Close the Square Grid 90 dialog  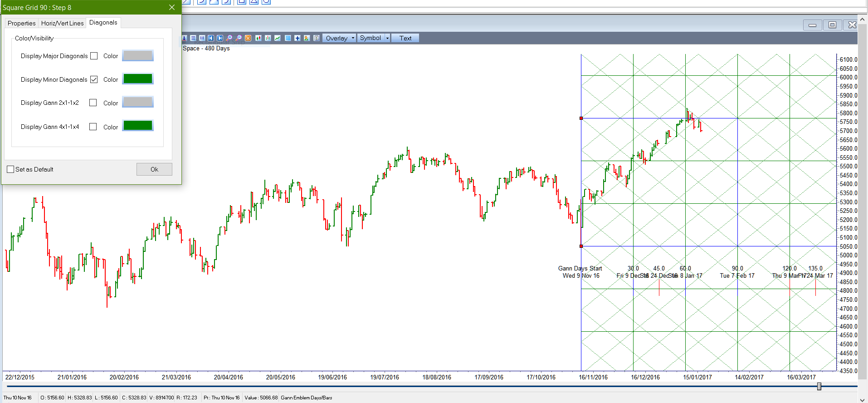pos(172,7)
